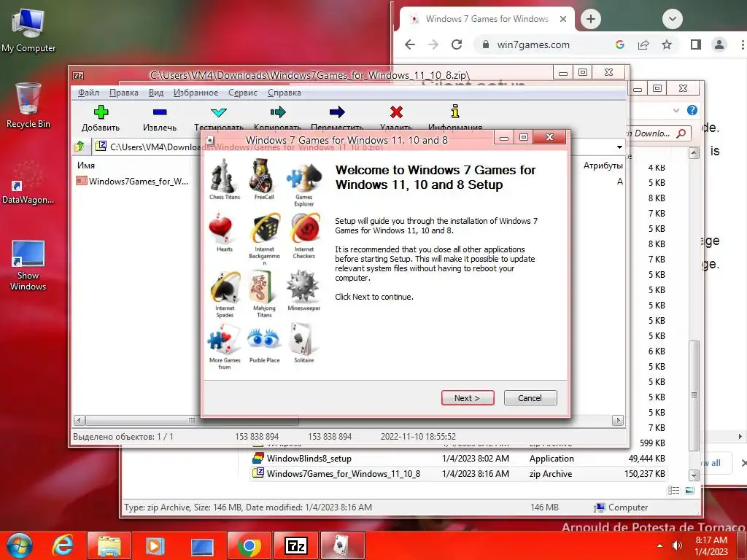Expand the Explorer ribbon chevron
The height and width of the screenshot is (560, 747).
point(676,111)
